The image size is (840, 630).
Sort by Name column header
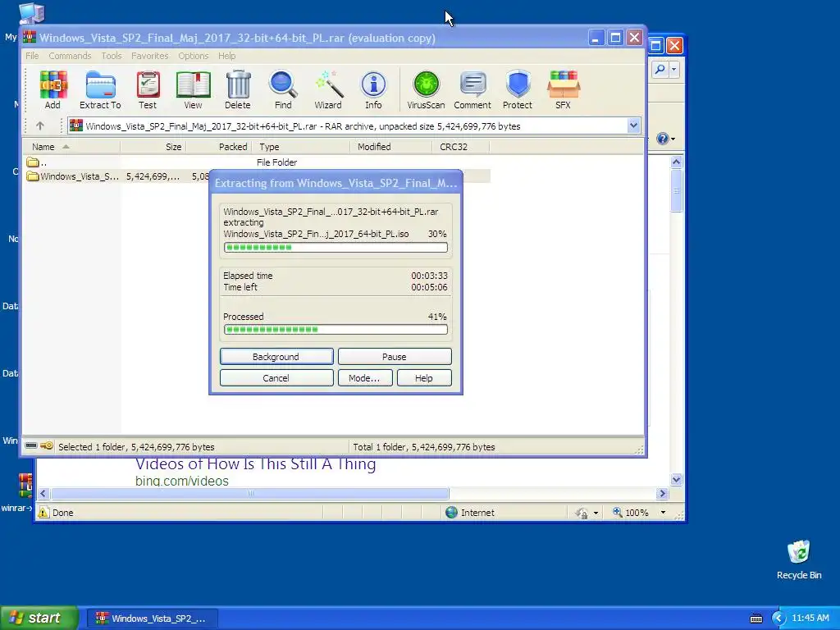click(71, 147)
